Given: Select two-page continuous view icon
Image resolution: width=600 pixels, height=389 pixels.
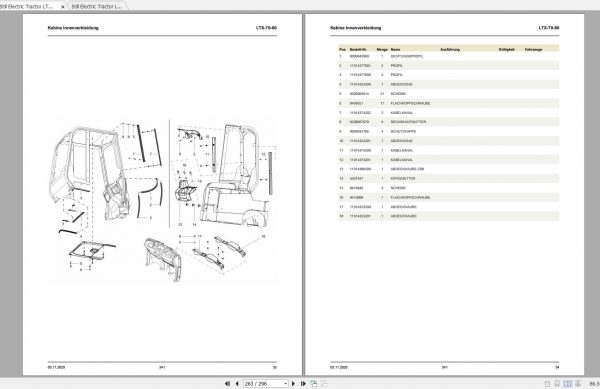Looking at the screenshot, I should (578, 384).
